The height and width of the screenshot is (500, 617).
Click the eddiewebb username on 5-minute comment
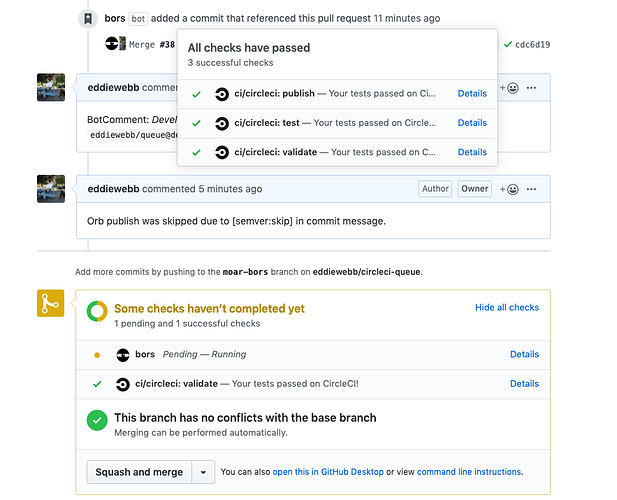[x=113, y=189]
